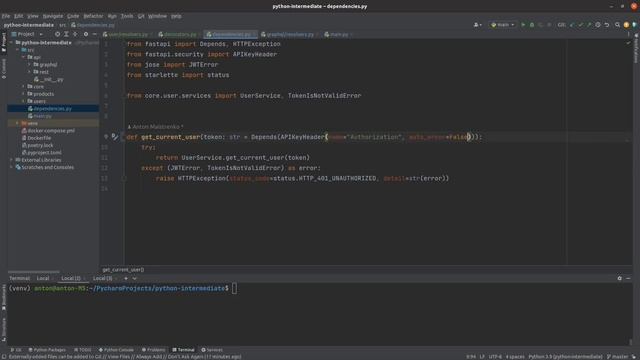640x360 pixels.
Task: Open the main run configuration dropdown
Action: coord(503,25)
